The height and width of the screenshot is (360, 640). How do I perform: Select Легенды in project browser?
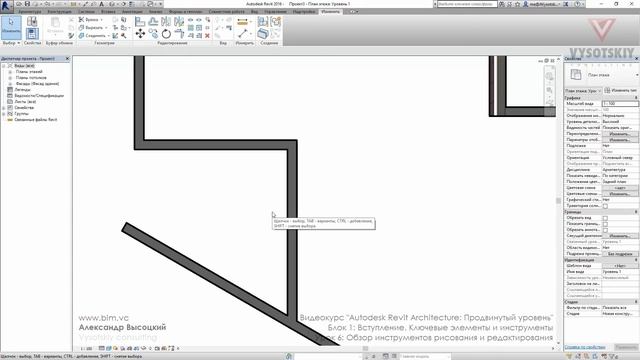[x=22, y=90]
